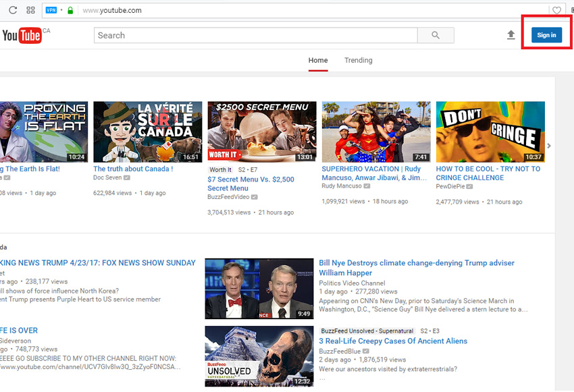
Task: Show next videos with the right chevron
Action: pos(549,146)
